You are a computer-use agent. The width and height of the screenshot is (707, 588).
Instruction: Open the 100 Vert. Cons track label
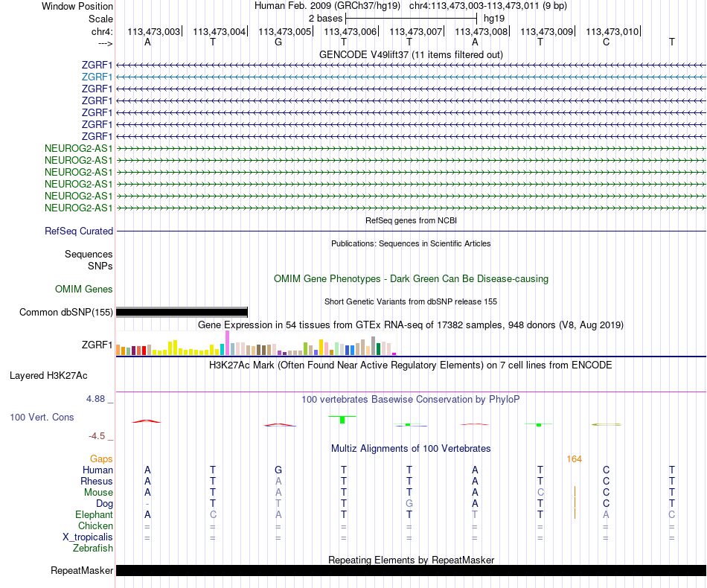click(x=42, y=417)
